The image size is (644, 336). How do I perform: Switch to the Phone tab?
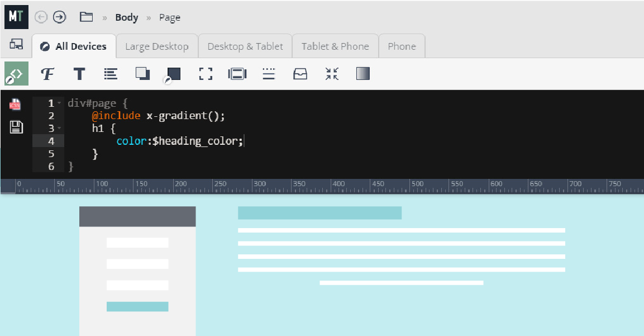tap(402, 46)
